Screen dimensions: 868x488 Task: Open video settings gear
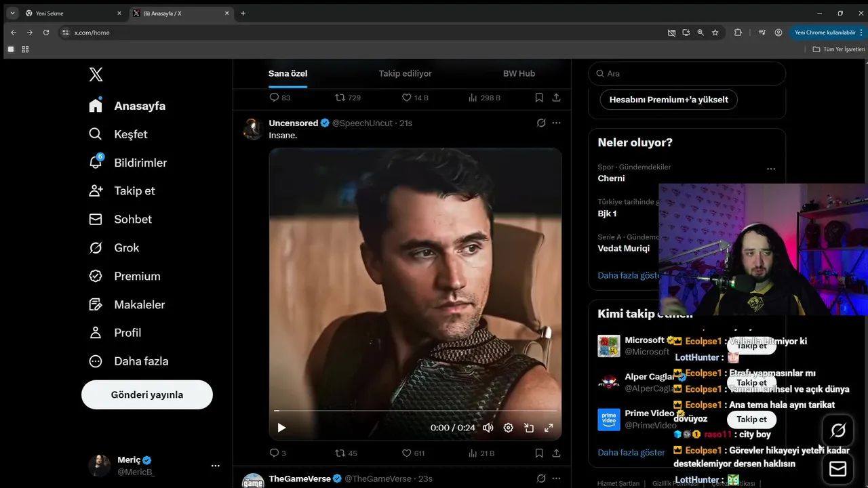coord(509,428)
